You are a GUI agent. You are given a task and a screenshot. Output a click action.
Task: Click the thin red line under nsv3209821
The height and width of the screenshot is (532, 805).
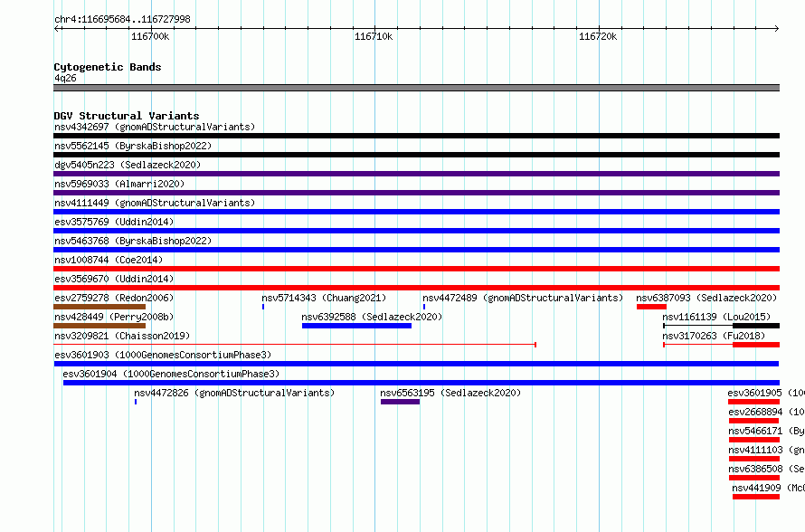[x=295, y=345]
